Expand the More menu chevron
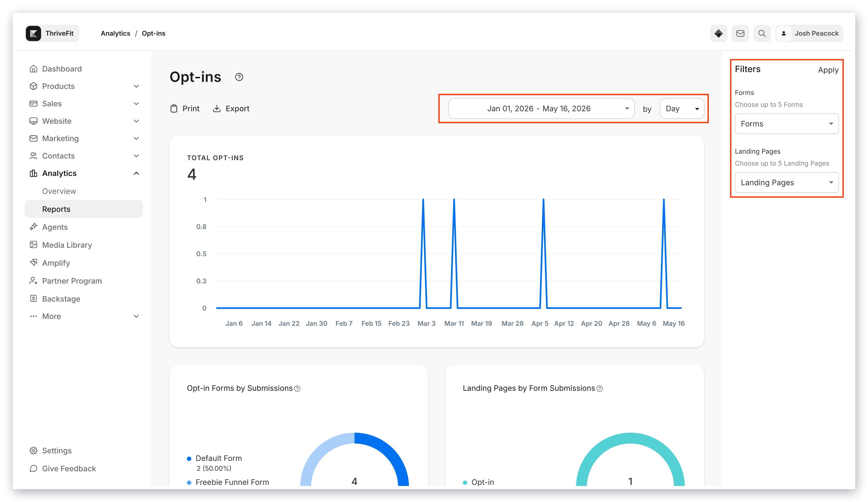The image size is (868, 502). 136,316
